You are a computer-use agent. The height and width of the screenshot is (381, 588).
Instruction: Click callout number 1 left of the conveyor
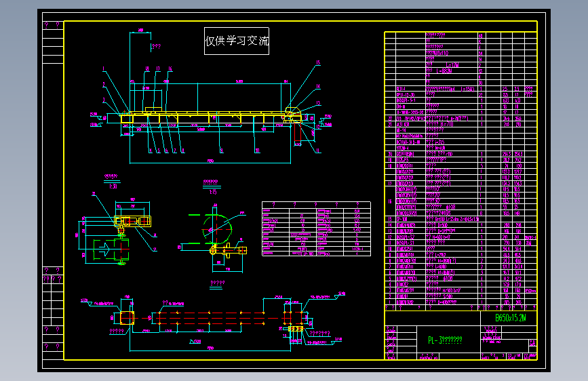(104, 69)
